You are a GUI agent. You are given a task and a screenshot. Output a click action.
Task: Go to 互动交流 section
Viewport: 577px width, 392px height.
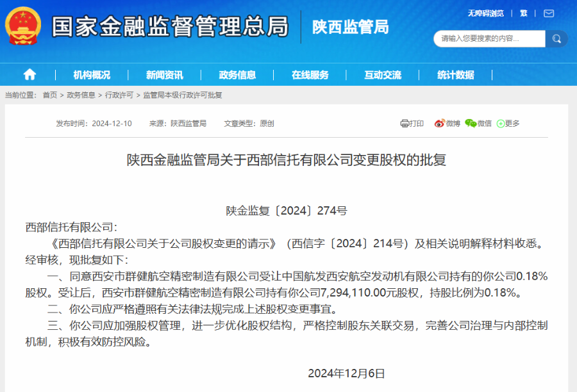click(x=383, y=75)
